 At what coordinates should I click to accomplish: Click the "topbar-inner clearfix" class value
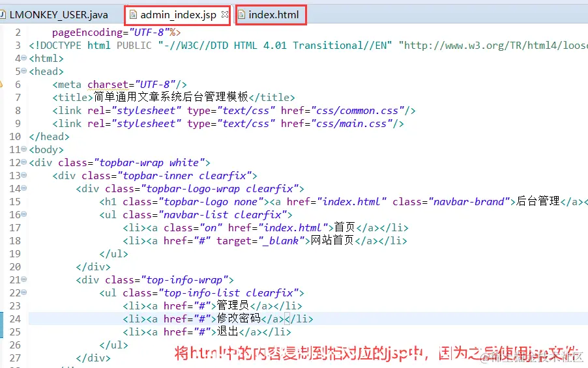tap(184, 176)
